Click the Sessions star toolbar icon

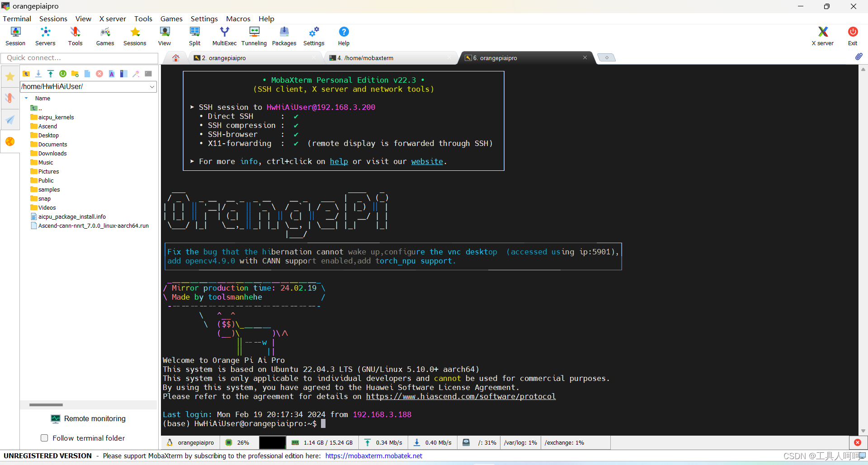(x=135, y=36)
